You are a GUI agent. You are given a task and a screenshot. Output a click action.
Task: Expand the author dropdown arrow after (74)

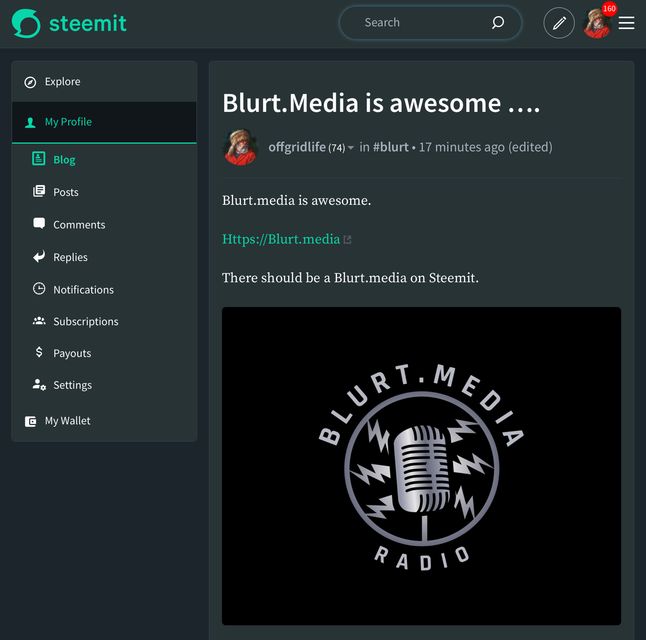click(x=351, y=148)
